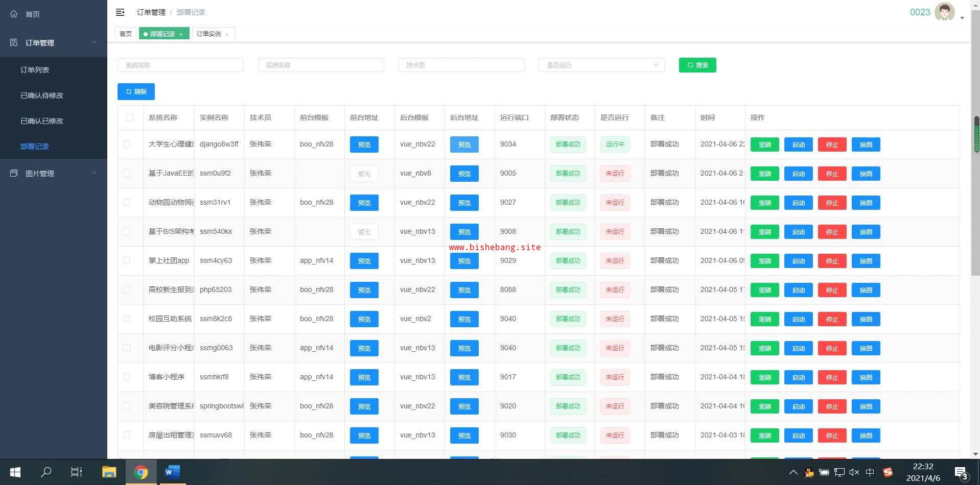The height and width of the screenshot is (485, 980).
Task: Preview front-end address for django8w3ff
Action: point(364,144)
